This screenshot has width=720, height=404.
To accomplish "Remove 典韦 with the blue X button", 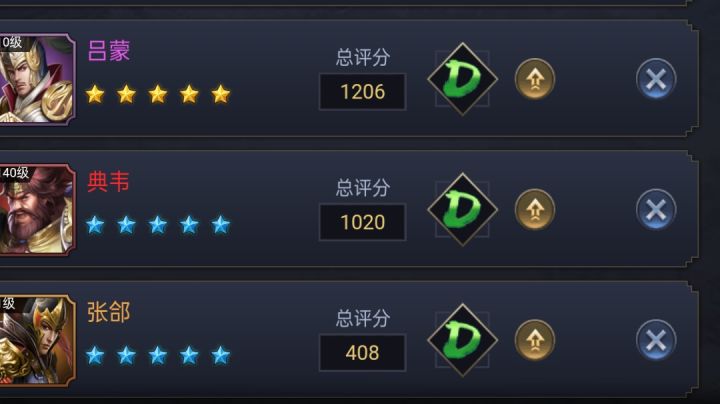I will click(x=656, y=209).
